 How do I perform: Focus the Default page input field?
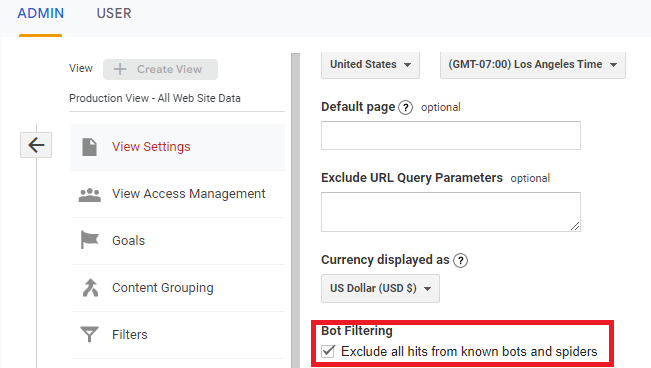coord(451,135)
